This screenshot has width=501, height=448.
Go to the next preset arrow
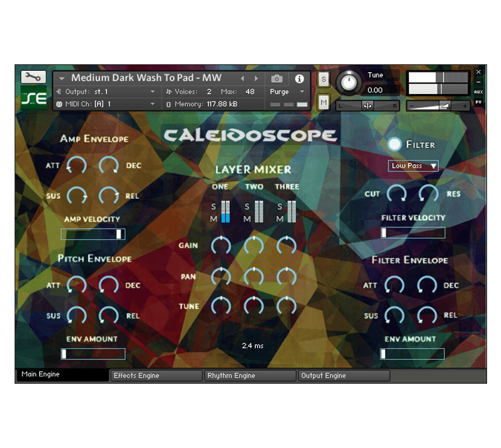coord(256,78)
